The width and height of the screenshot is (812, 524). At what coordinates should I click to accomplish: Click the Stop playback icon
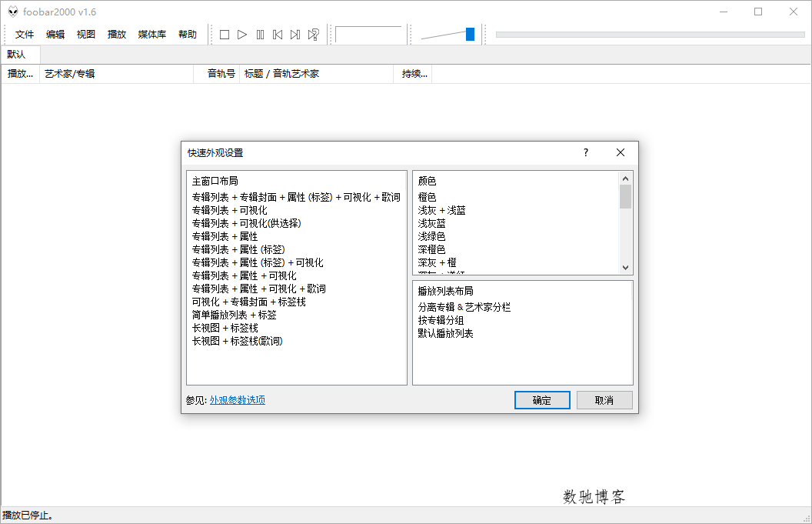(225, 35)
